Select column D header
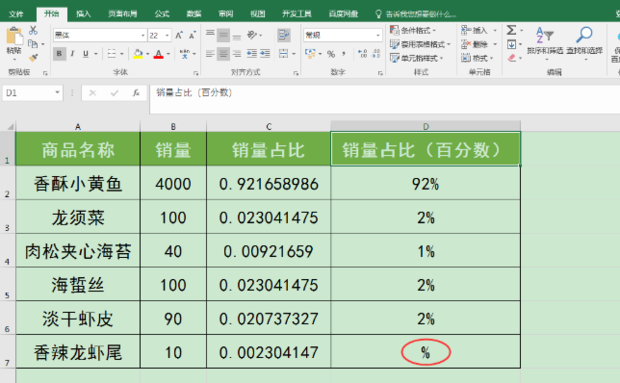 click(425, 126)
